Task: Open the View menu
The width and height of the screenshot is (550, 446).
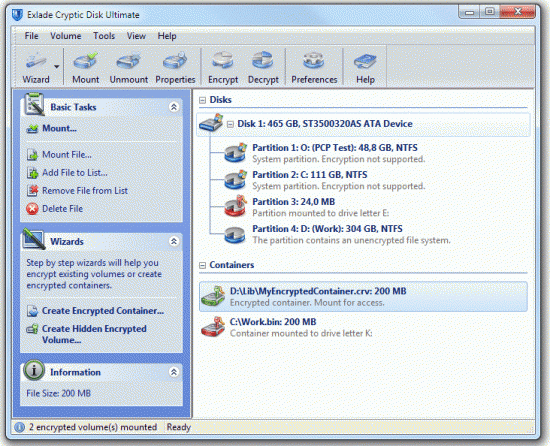Action: click(x=136, y=36)
